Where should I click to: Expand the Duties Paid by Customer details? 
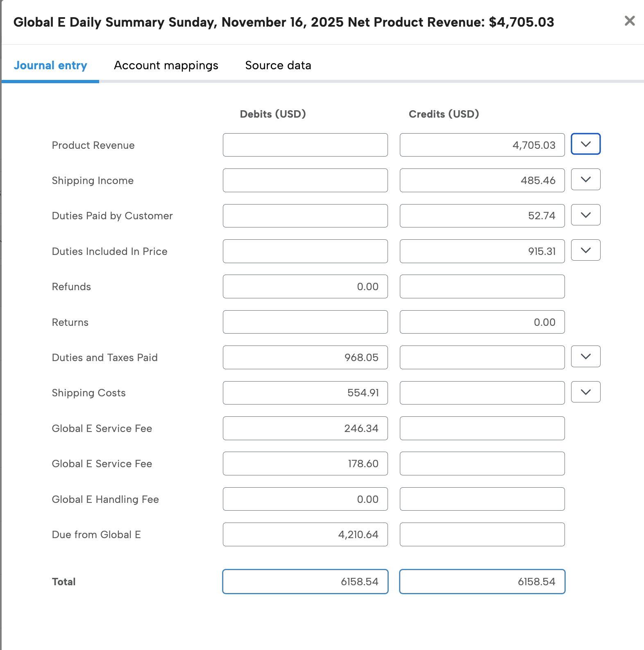coord(585,215)
